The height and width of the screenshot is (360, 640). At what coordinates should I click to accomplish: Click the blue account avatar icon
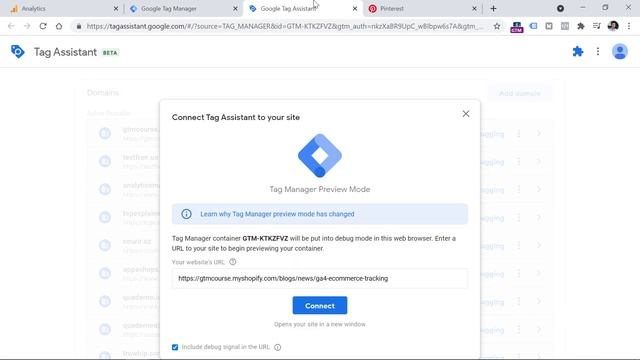[x=620, y=51]
